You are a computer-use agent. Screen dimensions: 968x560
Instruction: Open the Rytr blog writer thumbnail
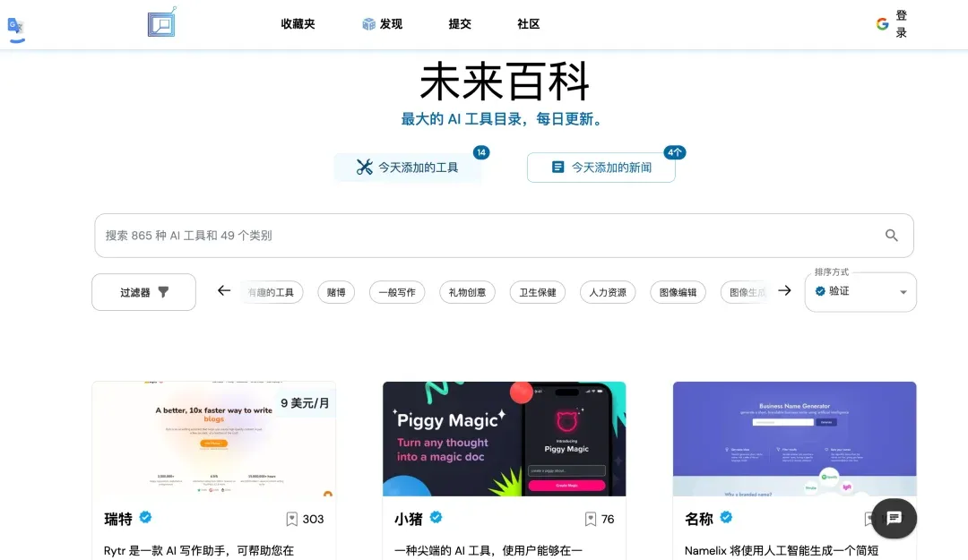pos(213,438)
